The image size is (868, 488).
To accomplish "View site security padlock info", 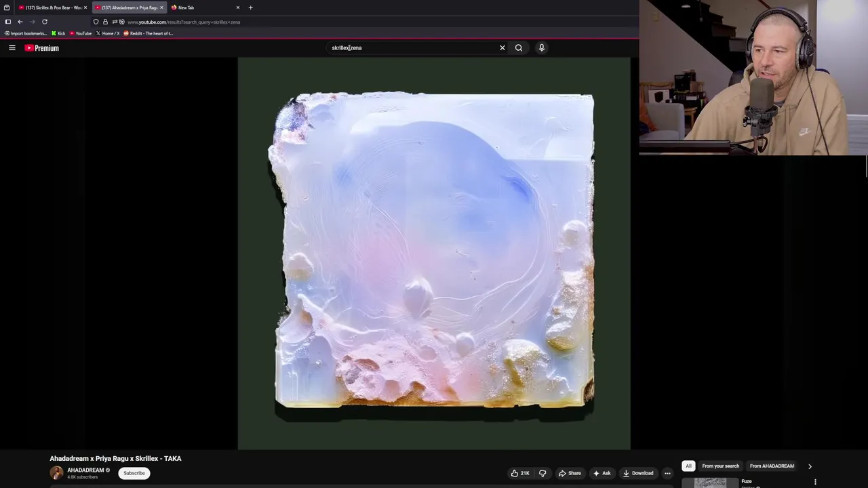I will coord(105,22).
